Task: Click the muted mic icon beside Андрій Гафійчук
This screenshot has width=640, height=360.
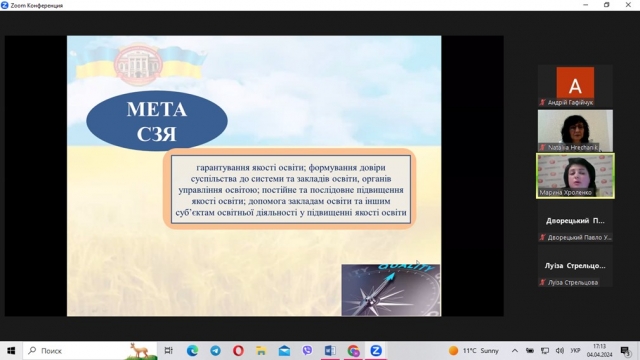Action: point(542,102)
